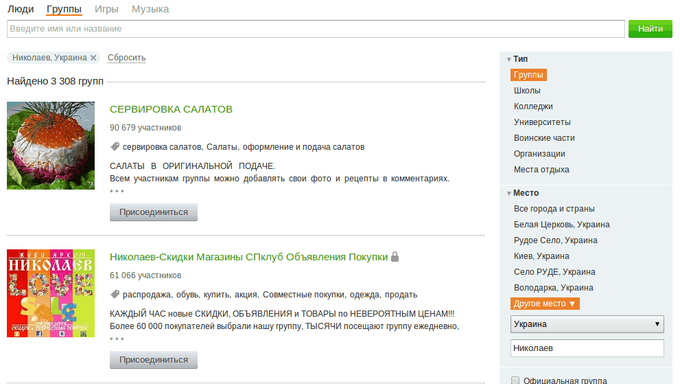Enable the Официальная группа checkbox
The height and width of the screenshot is (384, 680).
[515, 381]
